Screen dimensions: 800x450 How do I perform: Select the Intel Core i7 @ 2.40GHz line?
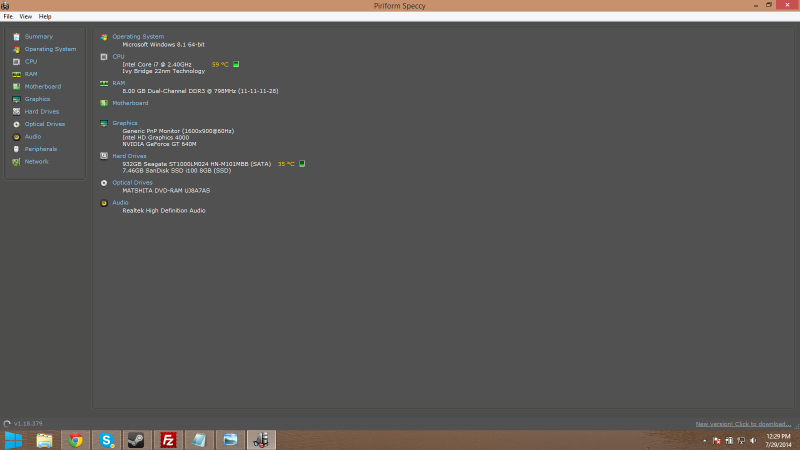157,65
